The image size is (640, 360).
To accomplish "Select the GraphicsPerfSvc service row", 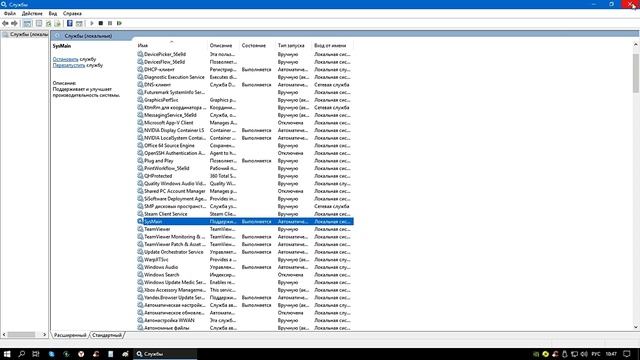I will [245, 100].
